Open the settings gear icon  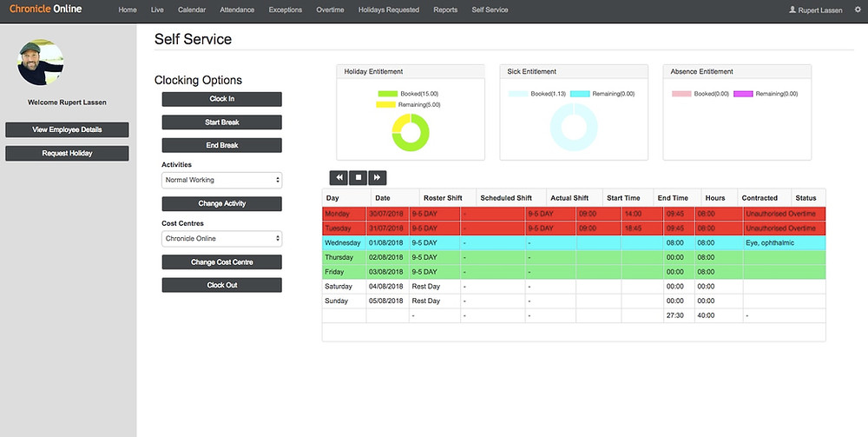point(858,10)
